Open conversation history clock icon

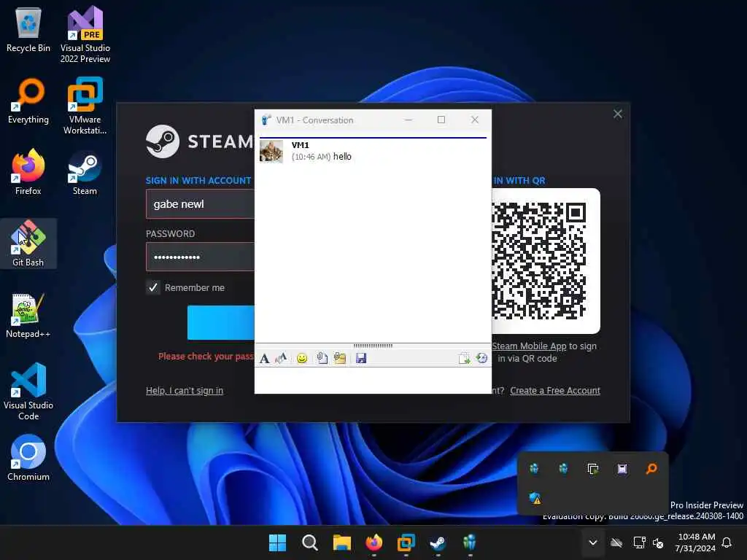(x=481, y=358)
